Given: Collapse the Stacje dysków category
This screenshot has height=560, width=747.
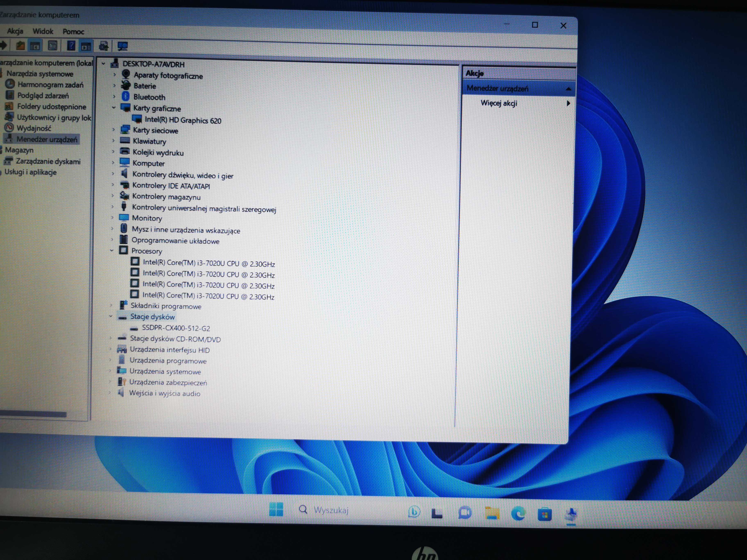Looking at the screenshot, I should [111, 316].
